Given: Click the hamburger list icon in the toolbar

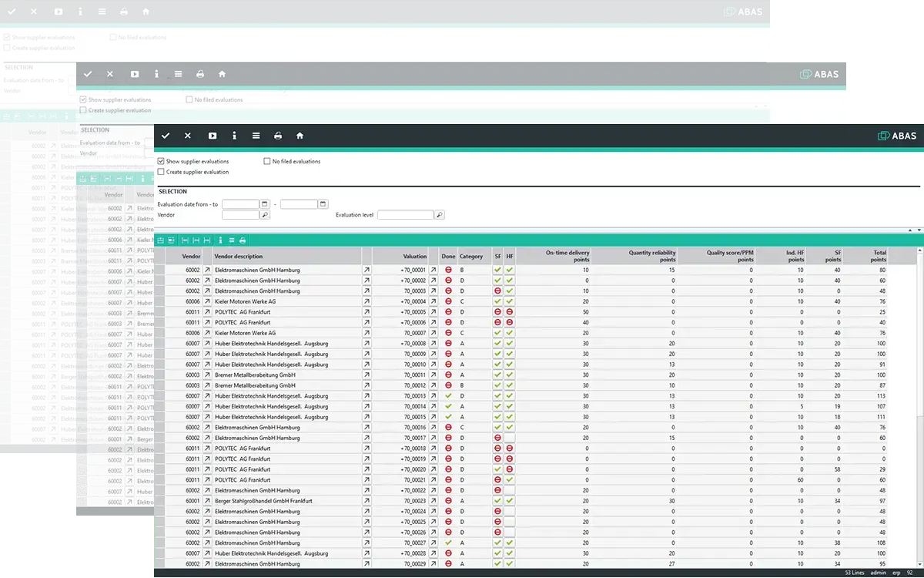Looking at the screenshot, I should click(x=256, y=136).
